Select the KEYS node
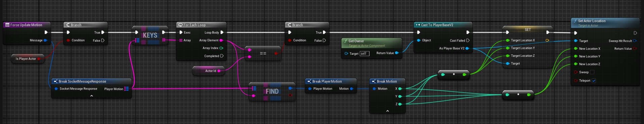The height and width of the screenshot is (124, 644). point(150,35)
